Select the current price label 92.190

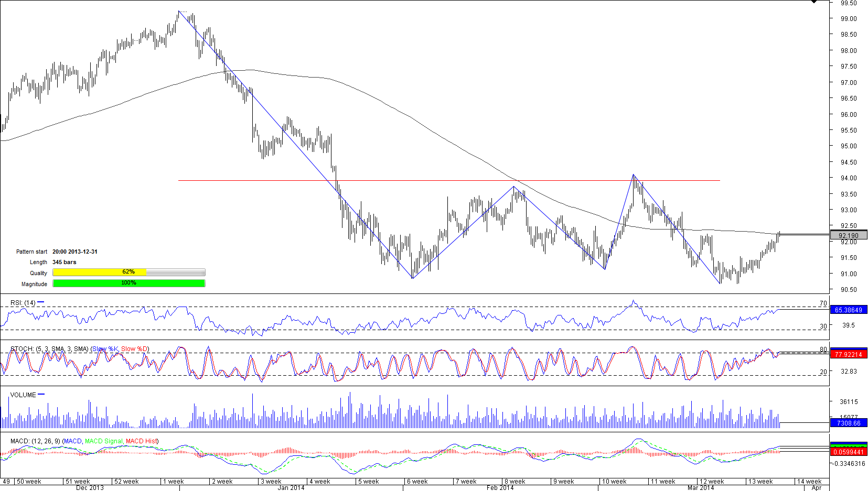pos(848,236)
